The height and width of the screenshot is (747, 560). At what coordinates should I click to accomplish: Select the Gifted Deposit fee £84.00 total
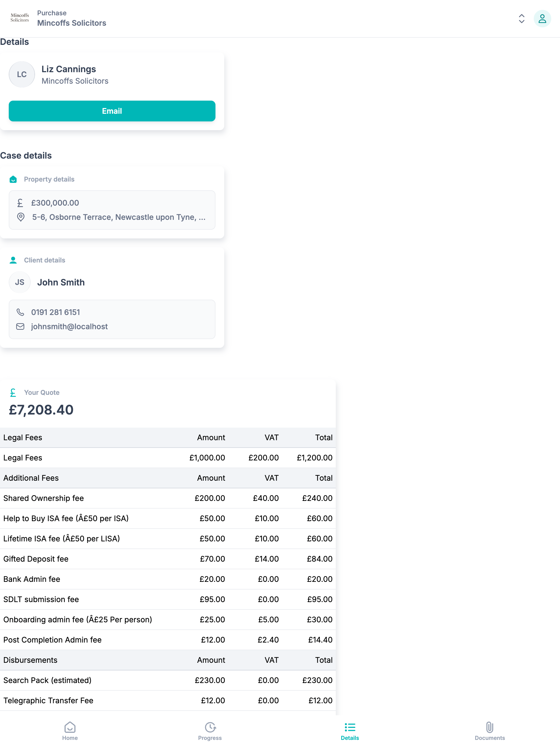320,559
